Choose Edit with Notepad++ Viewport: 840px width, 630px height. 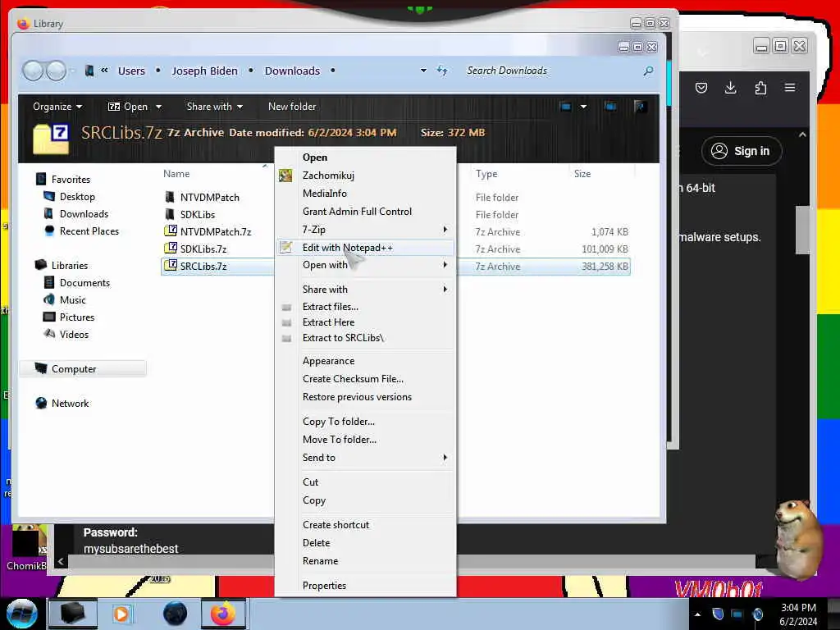pos(365,248)
